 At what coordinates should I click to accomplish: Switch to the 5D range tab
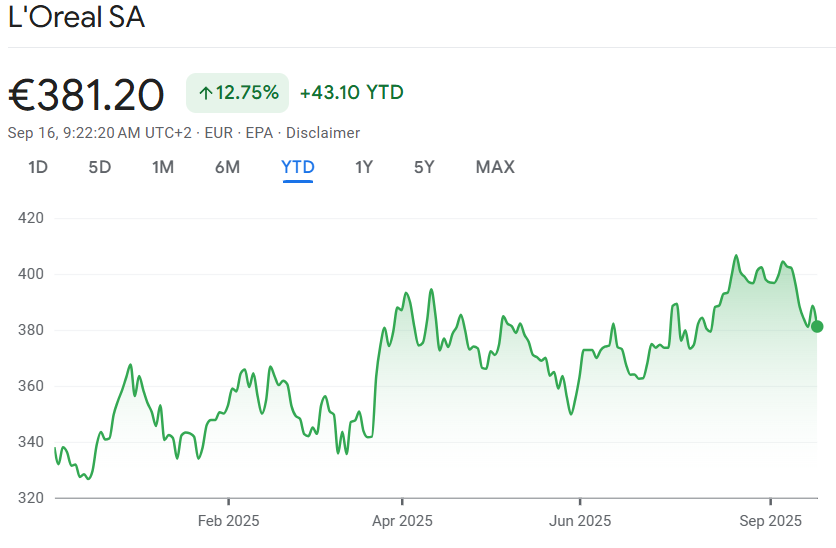click(x=100, y=167)
